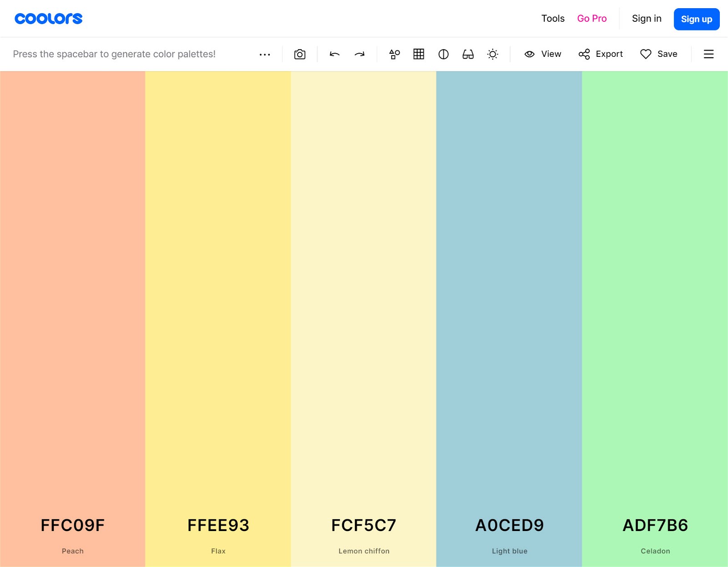Click Sign in
The image size is (728, 567).
point(647,19)
